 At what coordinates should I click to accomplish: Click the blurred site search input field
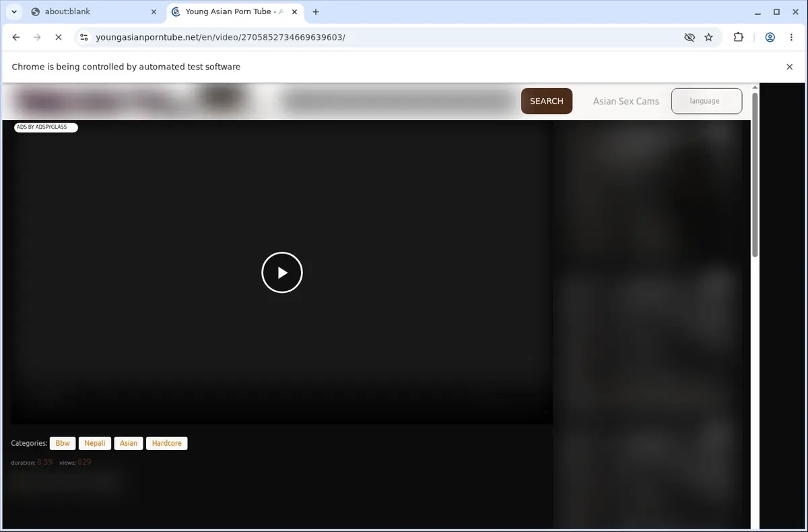pyautogui.click(x=399, y=101)
